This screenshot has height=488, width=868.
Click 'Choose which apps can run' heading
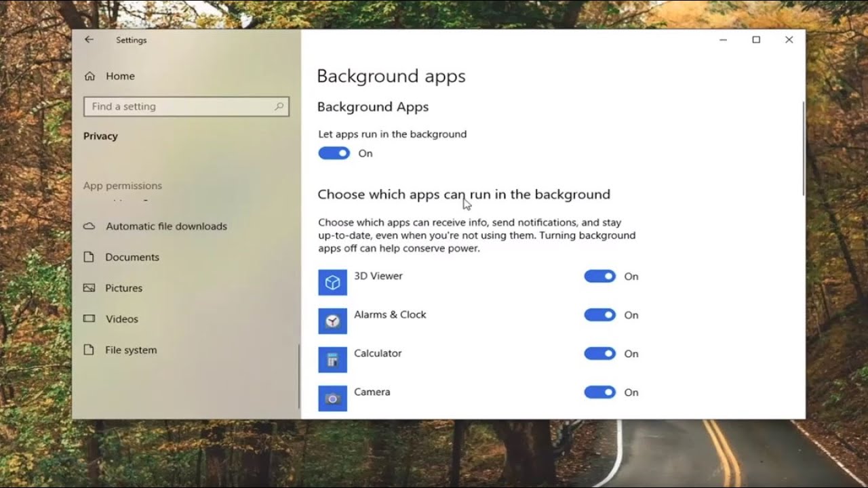point(464,195)
